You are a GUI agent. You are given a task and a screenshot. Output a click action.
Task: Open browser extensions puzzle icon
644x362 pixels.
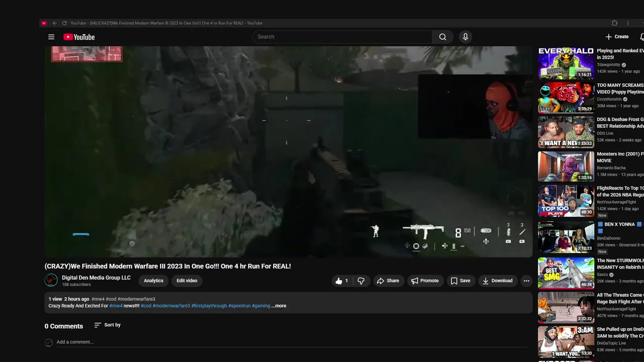(614, 23)
